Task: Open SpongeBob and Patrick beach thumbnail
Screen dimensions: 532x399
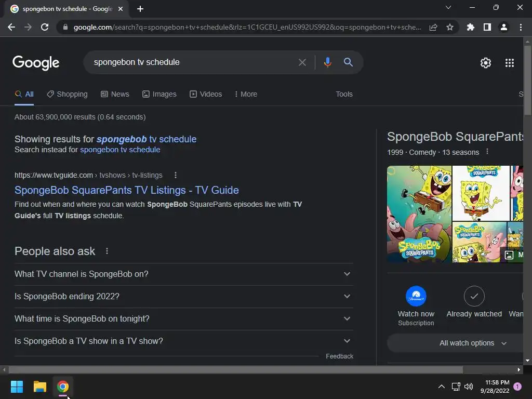Action: coord(480,242)
